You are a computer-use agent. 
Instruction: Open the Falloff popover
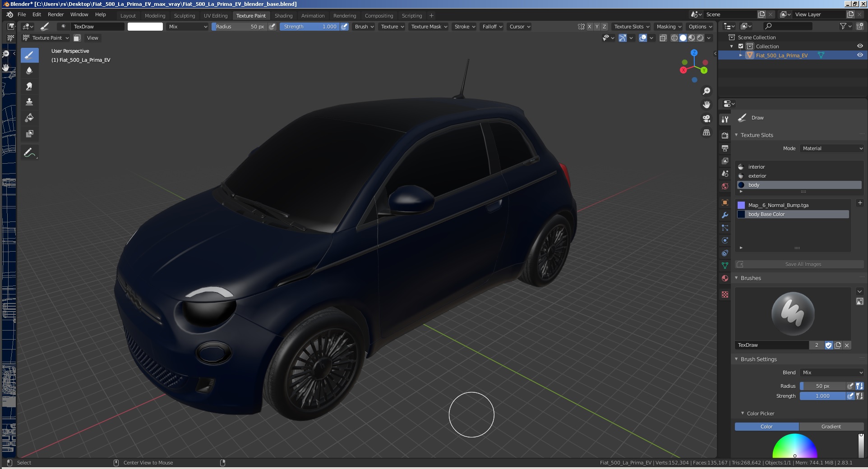click(x=492, y=27)
